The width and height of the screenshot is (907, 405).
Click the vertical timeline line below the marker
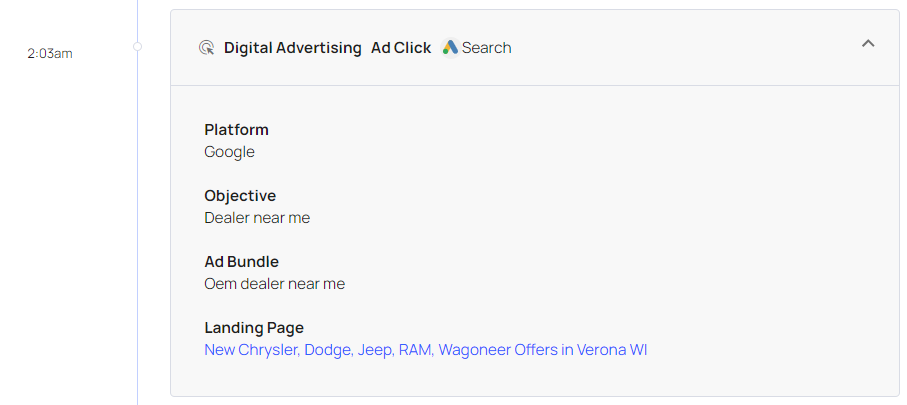pos(138,250)
